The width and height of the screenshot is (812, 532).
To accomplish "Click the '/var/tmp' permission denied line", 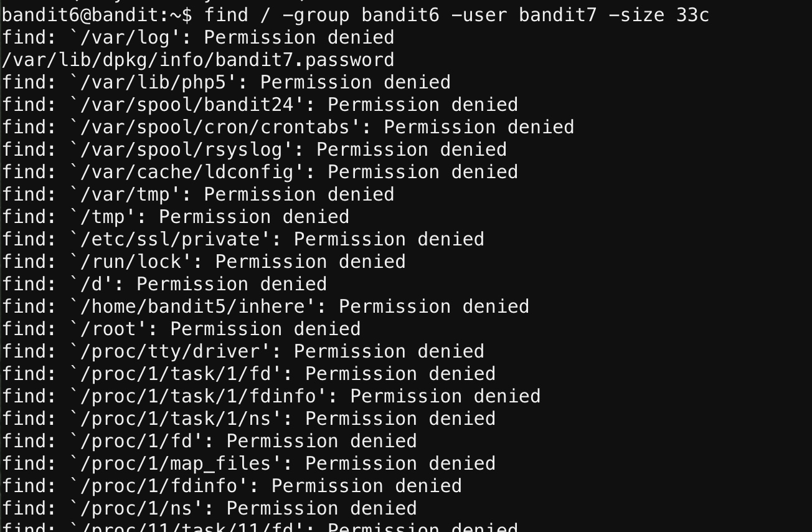I will tap(198, 194).
